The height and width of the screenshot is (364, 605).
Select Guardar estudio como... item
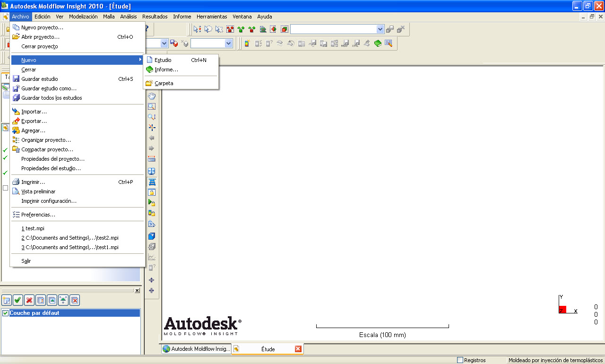pyautogui.click(x=78, y=88)
